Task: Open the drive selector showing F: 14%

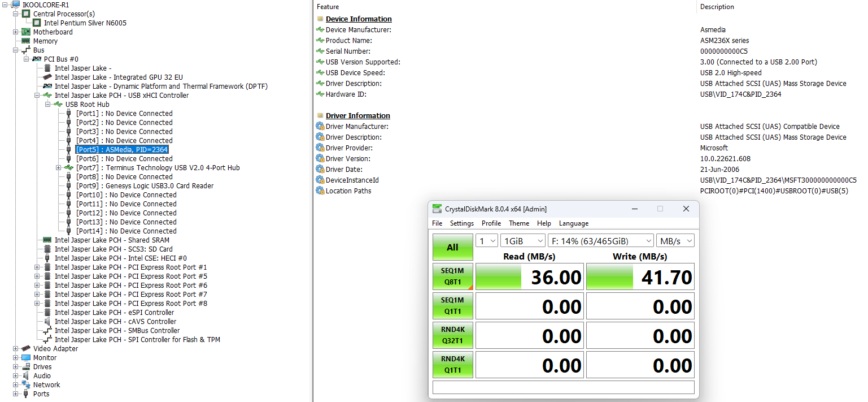Action: [x=601, y=241]
